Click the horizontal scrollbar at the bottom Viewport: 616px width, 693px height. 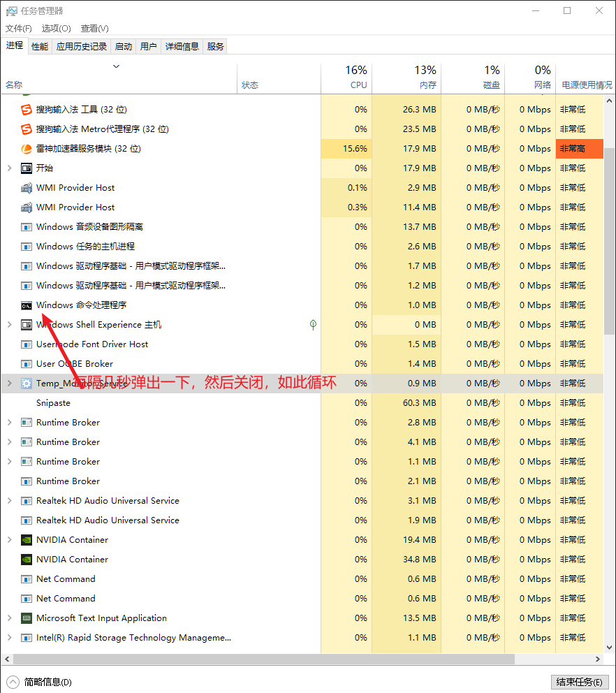(264, 659)
